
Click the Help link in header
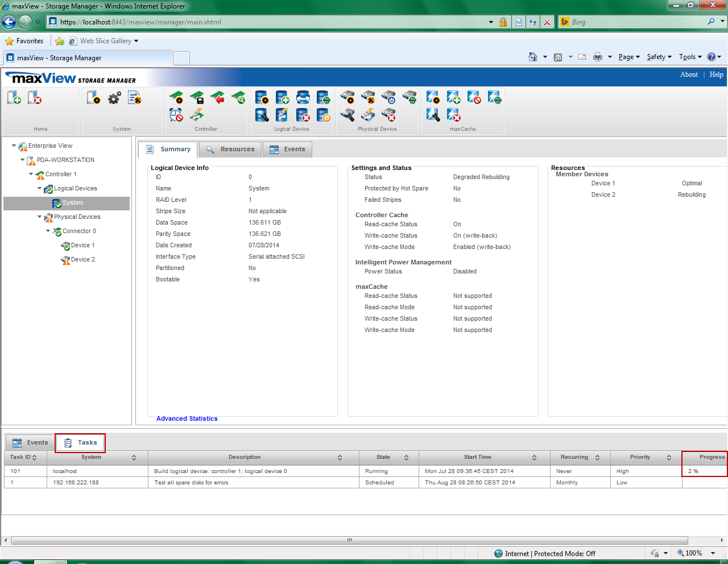pos(716,74)
